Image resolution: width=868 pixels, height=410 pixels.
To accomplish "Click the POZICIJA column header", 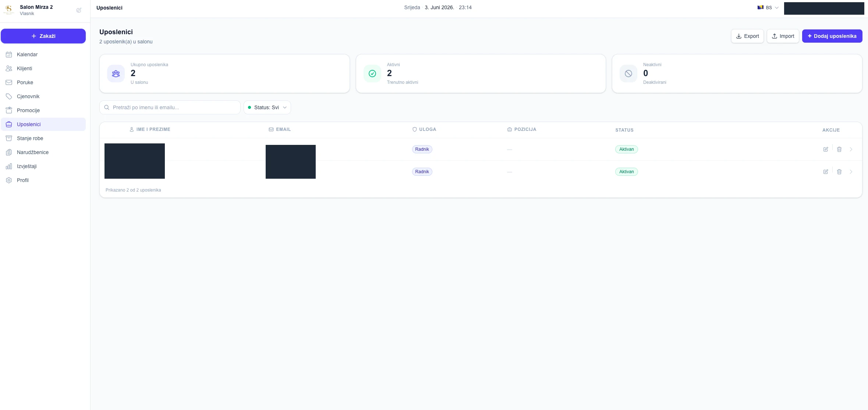I will (522, 129).
